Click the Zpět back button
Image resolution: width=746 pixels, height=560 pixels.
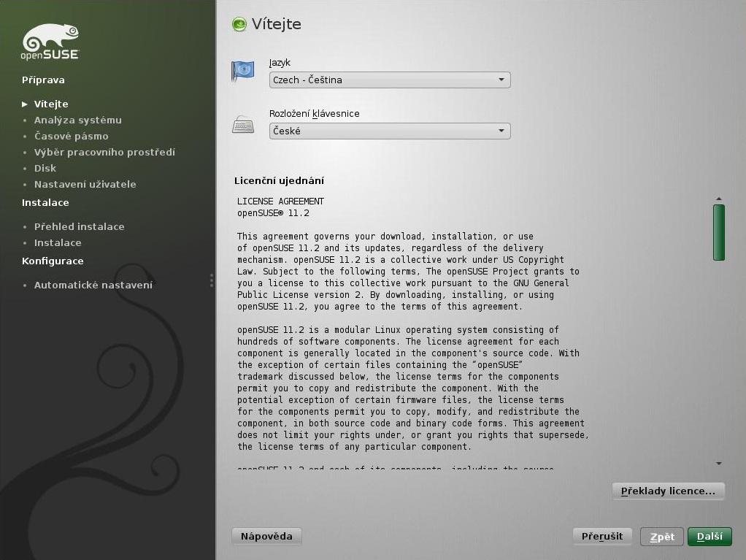(x=662, y=537)
